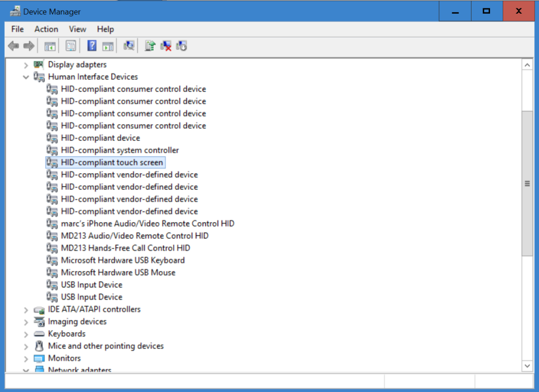Click Scan for hardware changes icon
The image size is (539, 392).
point(129,46)
